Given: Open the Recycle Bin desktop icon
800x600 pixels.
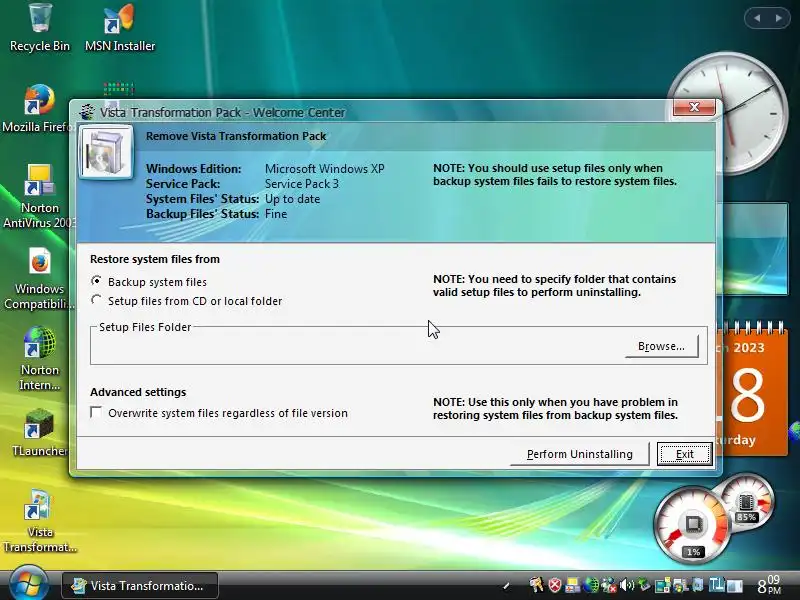Looking at the screenshot, I should coord(40,27).
